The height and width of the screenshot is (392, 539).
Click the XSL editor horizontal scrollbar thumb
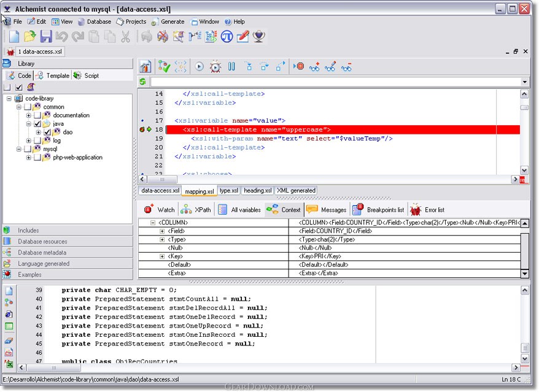162,179
